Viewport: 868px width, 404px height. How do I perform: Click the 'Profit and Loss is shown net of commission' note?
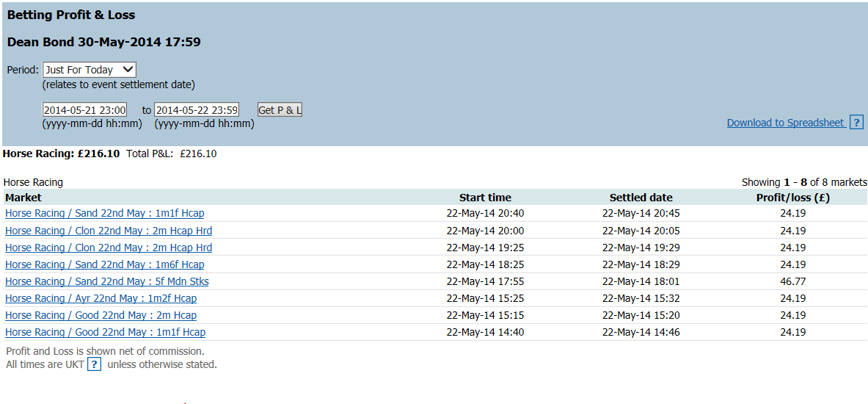tap(105, 351)
